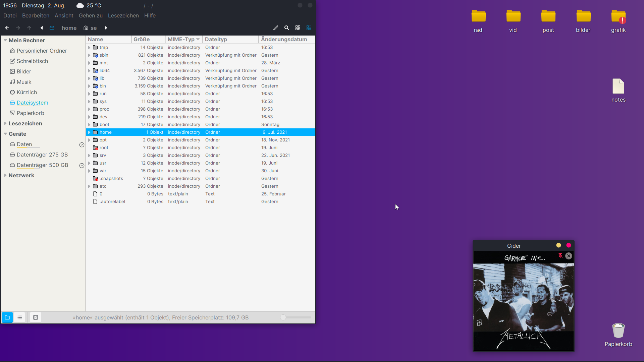644x362 pixels.
Task: Show places view in sidebar
Action: click(x=7, y=317)
